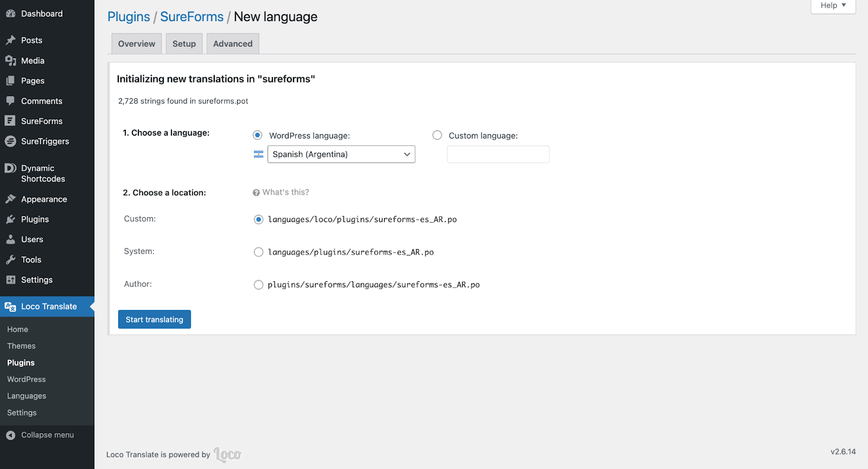Click the SureForms logo icon
Viewport: 868px width, 469px height.
[10, 121]
